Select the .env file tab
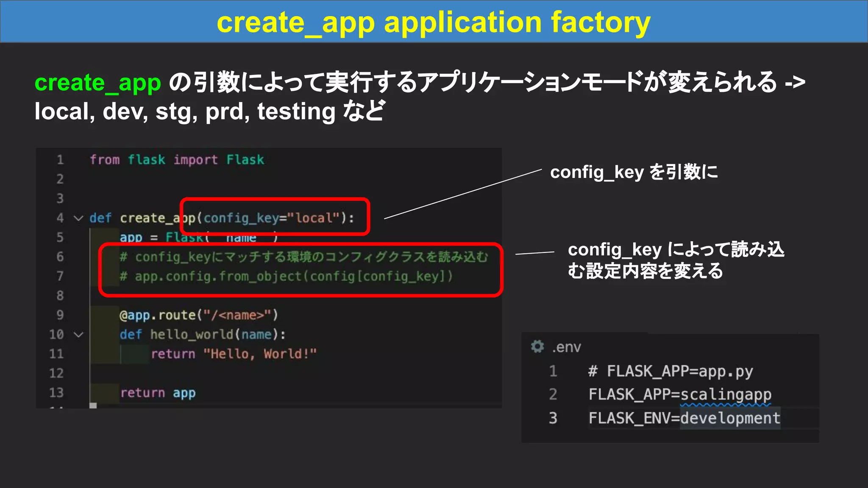868x488 pixels. (x=566, y=347)
